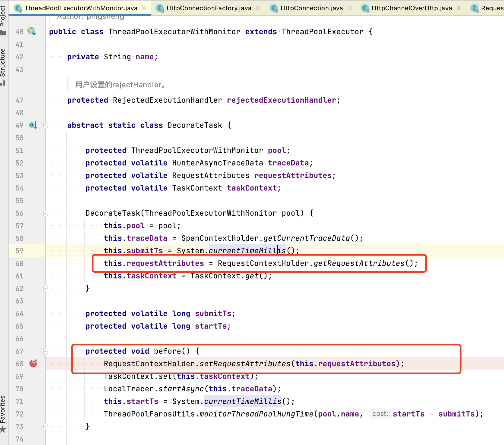
Task: Click line number 63 in the gutter
Action: (19, 301)
